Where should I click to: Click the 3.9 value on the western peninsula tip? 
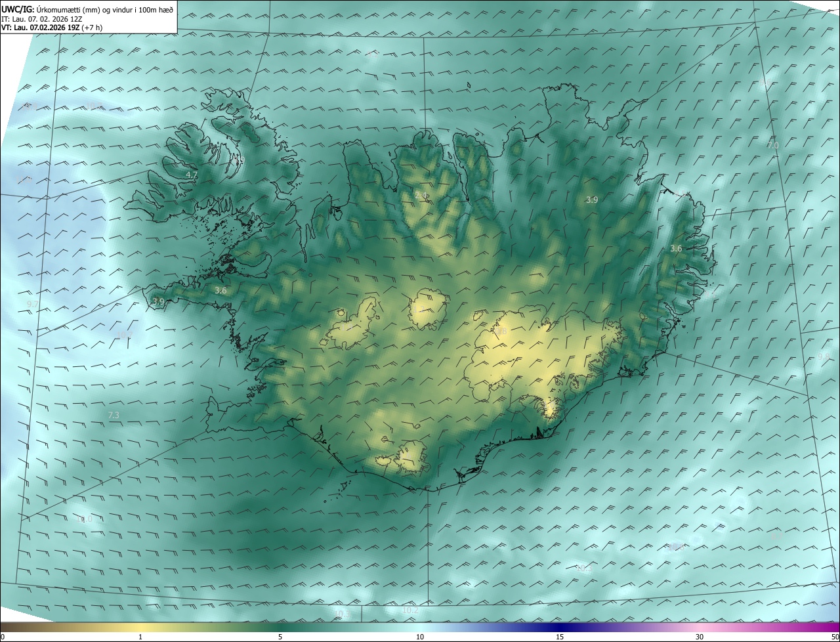pos(158,301)
